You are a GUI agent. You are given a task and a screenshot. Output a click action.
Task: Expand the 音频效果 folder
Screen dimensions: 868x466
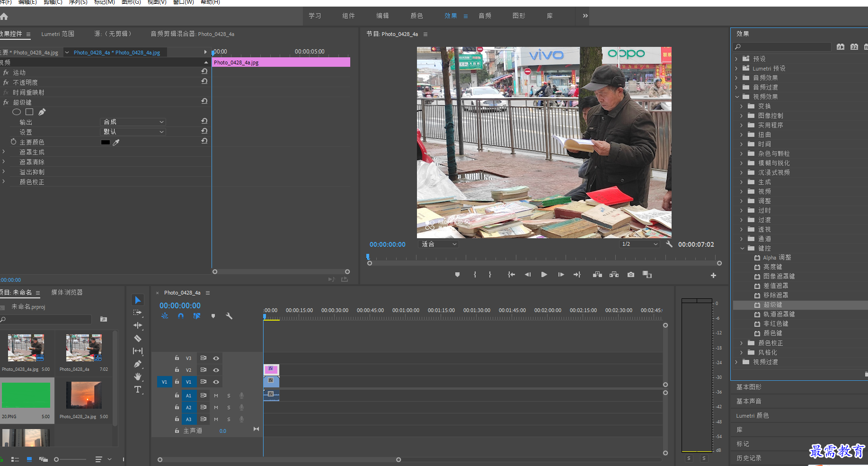[736, 78]
